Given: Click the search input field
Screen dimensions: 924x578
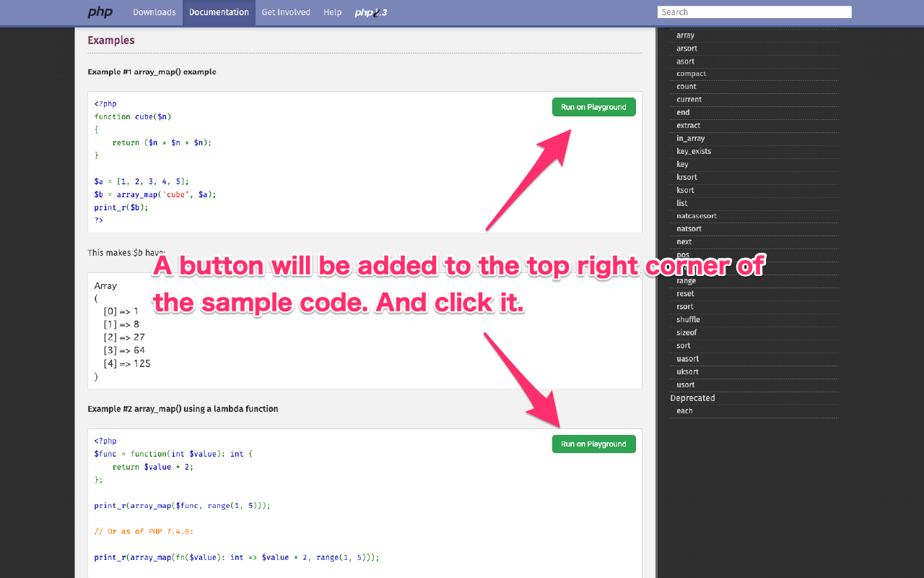Looking at the screenshot, I should [754, 12].
